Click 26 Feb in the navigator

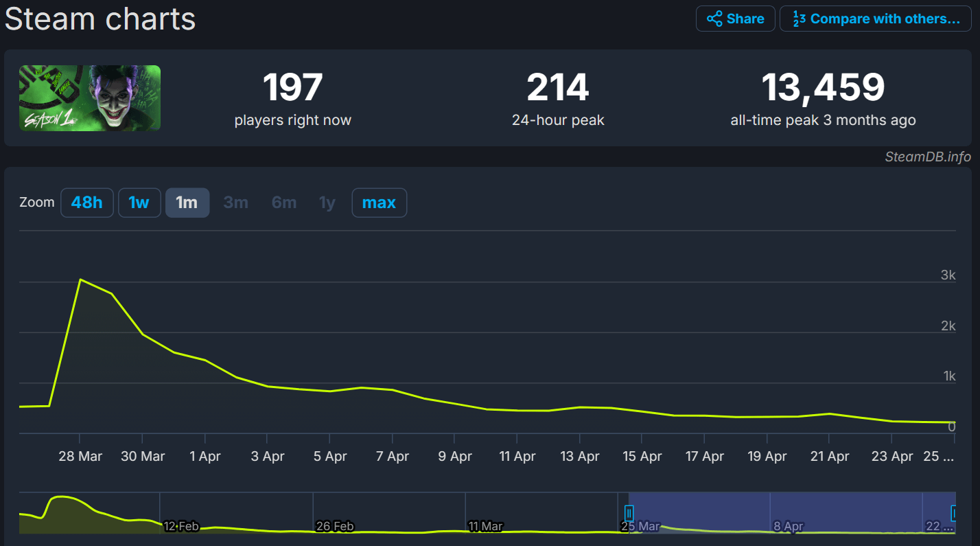pyautogui.click(x=335, y=527)
